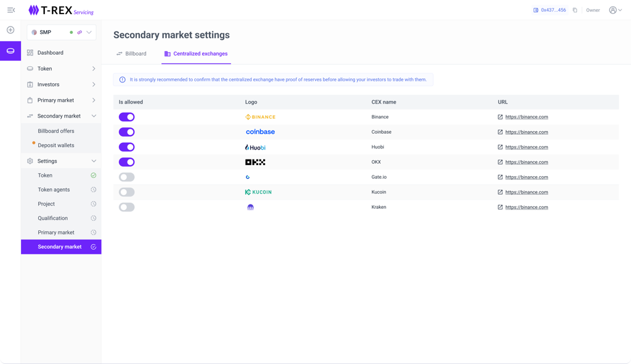Screen dimensions: 631x364
Task: Go to Dashboard in the sidebar
Action: (x=51, y=53)
